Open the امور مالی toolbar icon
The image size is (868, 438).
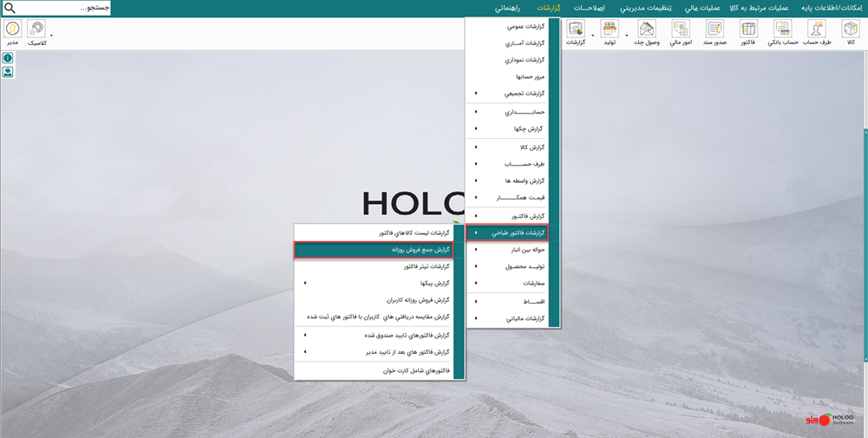[x=681, y=33]
